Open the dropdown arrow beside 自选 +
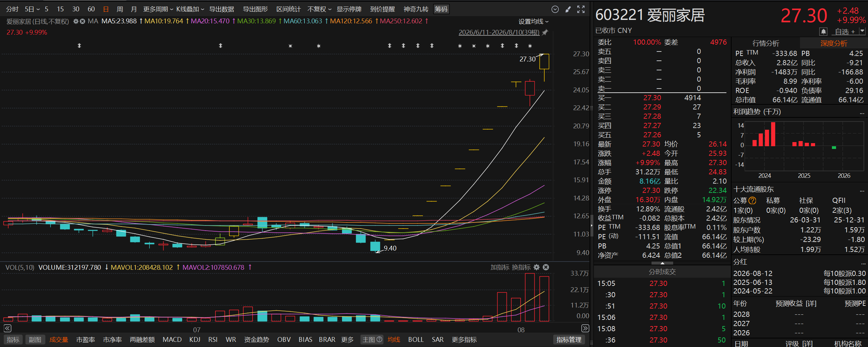Screen dimensions: 868x347 tap(862, 31)
